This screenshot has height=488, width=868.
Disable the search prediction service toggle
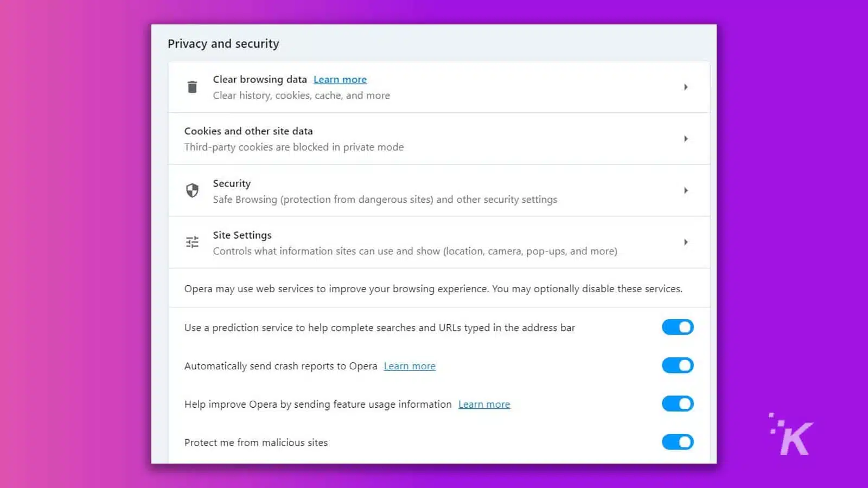point(678,327)
